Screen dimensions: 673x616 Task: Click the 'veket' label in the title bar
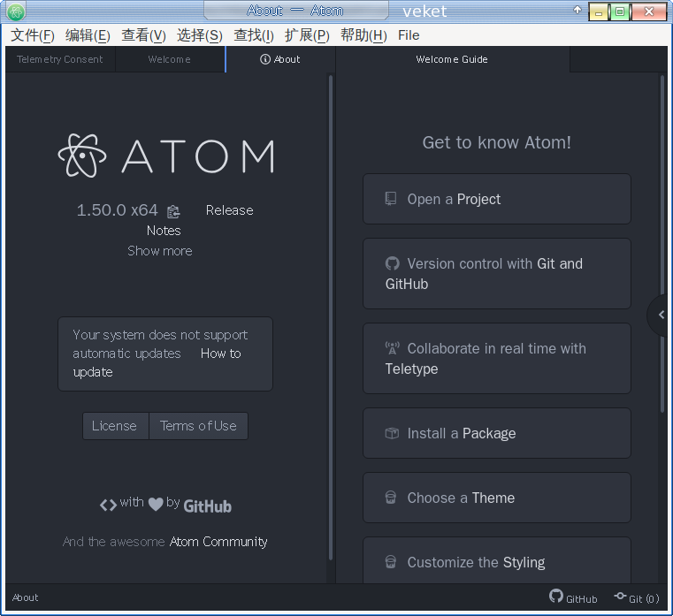(x=424, y=11)
